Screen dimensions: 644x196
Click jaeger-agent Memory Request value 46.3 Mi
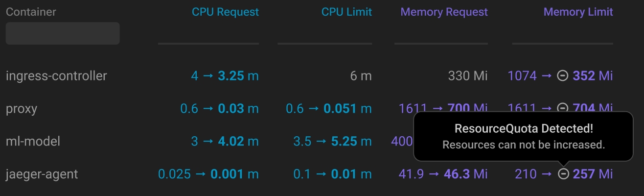click(x=465, y=174)
